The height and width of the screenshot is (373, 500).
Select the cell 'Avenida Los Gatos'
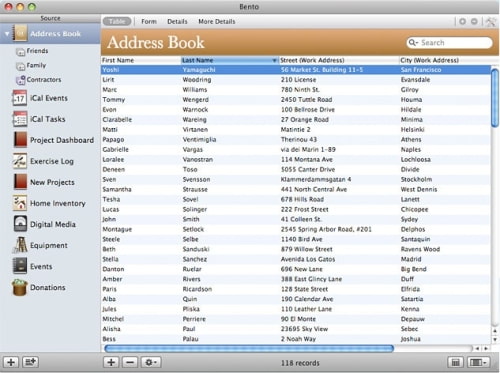308,259
